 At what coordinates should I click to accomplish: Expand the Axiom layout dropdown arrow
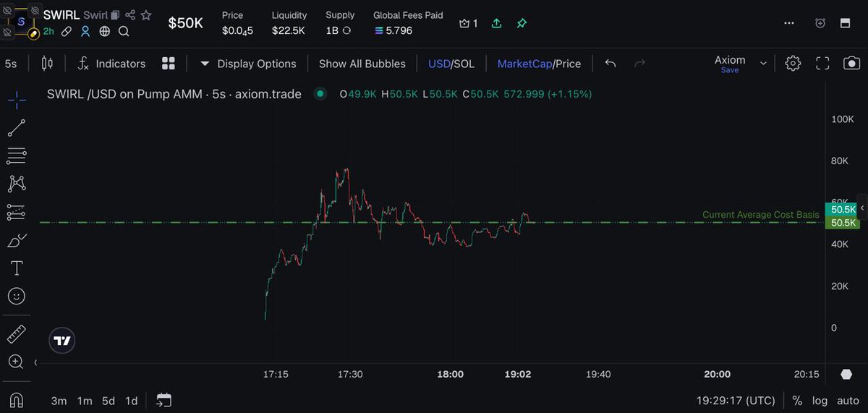tap(763, 64)
